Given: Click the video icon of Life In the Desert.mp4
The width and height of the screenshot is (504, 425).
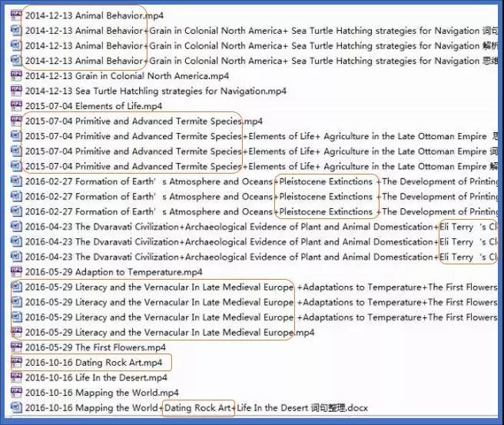Looking at the screenshot, I should point(16,377).
